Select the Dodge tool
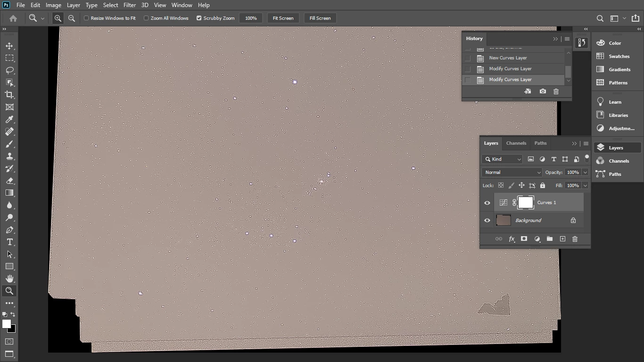The height and width of the screenshot is (362, 644). point(9,217)
